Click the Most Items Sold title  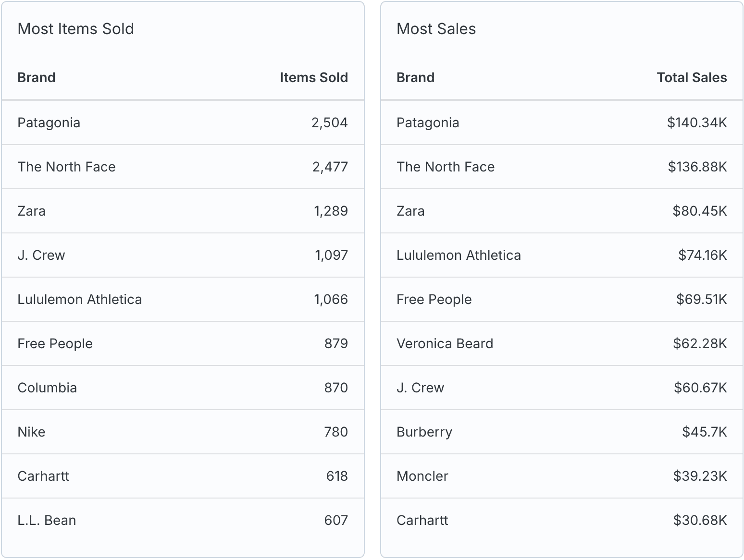tap(75, 29)
